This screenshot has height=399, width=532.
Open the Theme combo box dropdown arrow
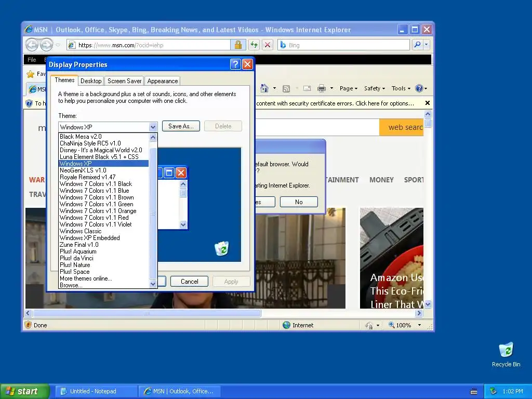click(153, 127)
